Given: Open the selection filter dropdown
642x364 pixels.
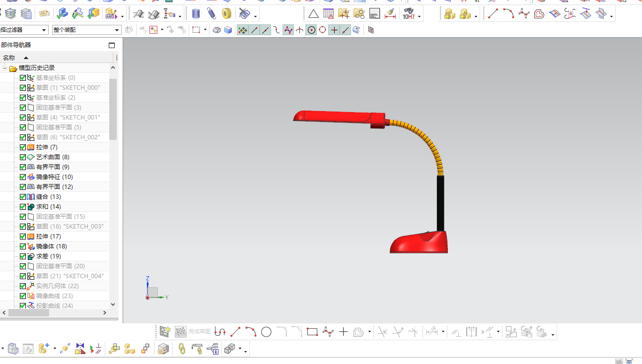Looking at the screenshot, I should pyautogui.click(x=24, y=30).
